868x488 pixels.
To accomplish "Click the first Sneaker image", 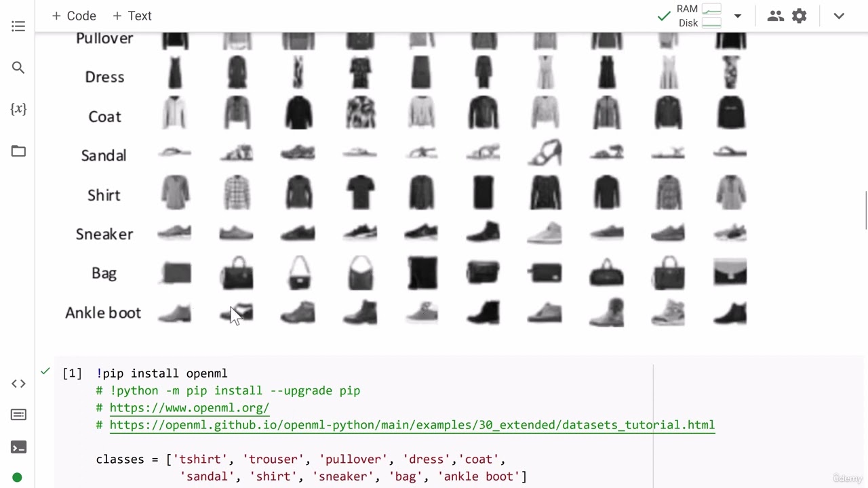I will [x=174, y=233].
